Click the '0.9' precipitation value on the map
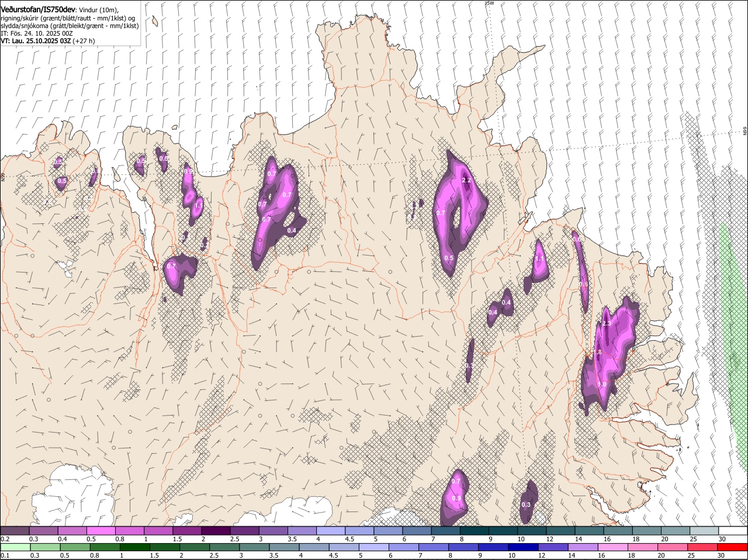 click(456, 498)
